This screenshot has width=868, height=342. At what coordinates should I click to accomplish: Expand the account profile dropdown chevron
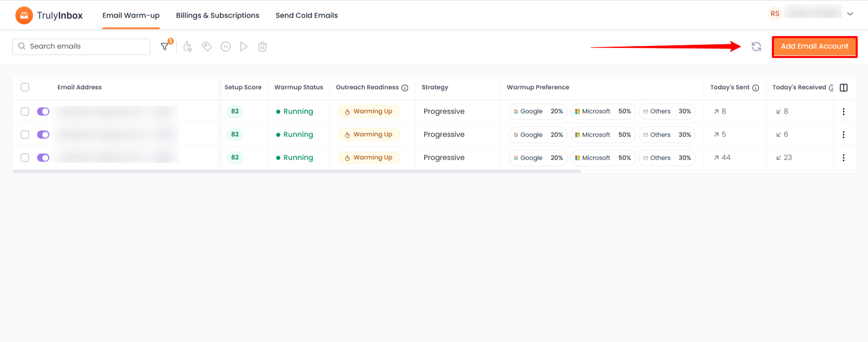point(850,14)
